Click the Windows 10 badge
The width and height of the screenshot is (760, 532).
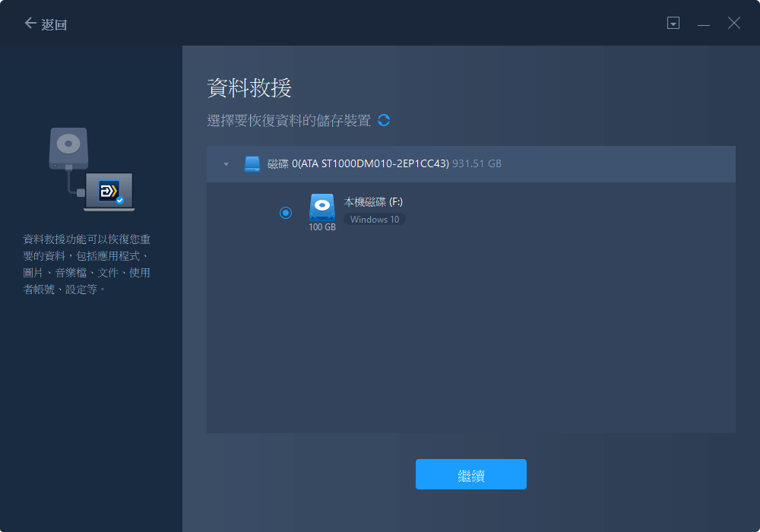point(375,220)
